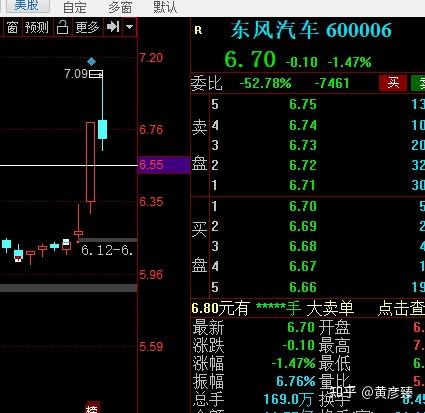Click the green 卖 sell button
The width and height of the screenshot is (425, 413).
point(418,83)
